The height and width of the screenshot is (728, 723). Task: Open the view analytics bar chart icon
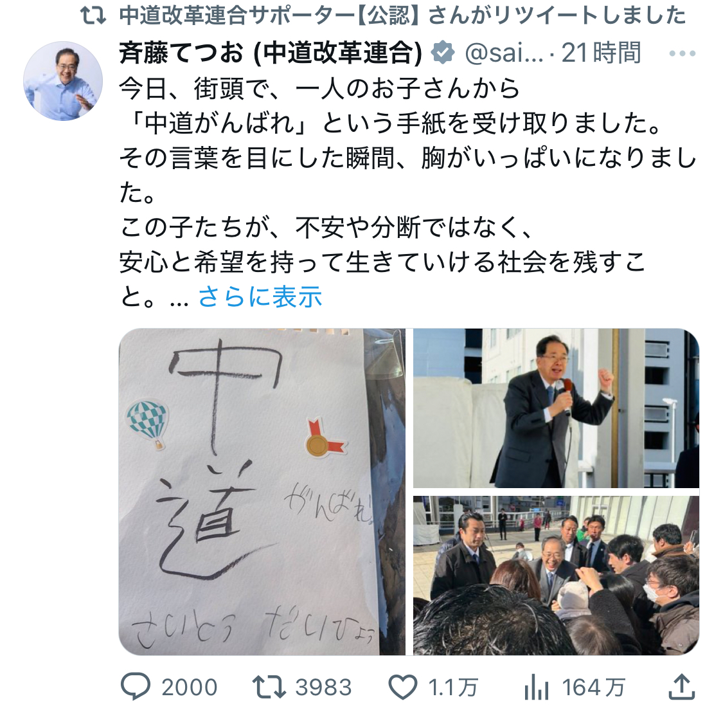point(537,687)
